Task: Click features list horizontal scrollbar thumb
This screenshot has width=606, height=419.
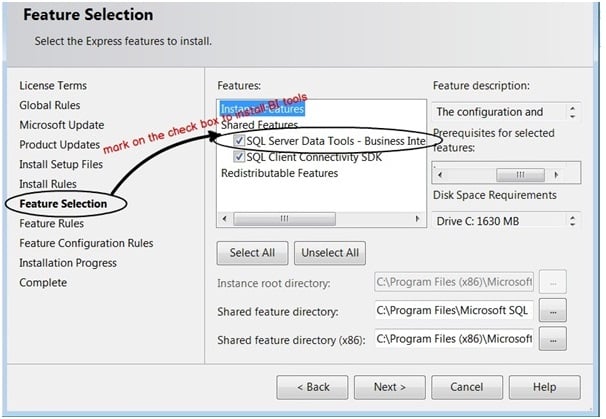Action: click(285, 219)
